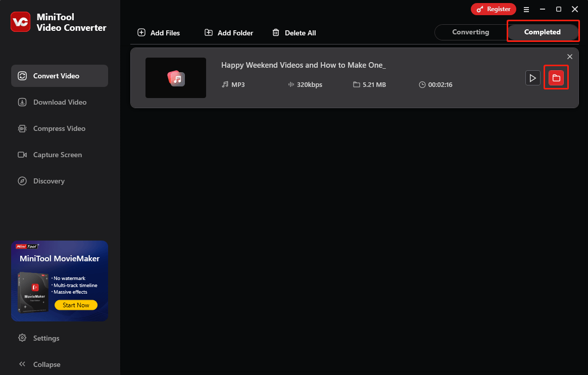The image size is (588, 375).
Task: Open Capture Screen section
Action: tap(60, 155)
